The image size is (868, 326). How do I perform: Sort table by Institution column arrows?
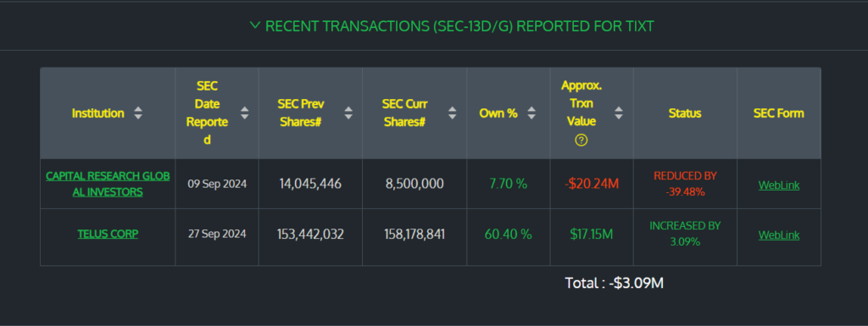pos(138,113)
